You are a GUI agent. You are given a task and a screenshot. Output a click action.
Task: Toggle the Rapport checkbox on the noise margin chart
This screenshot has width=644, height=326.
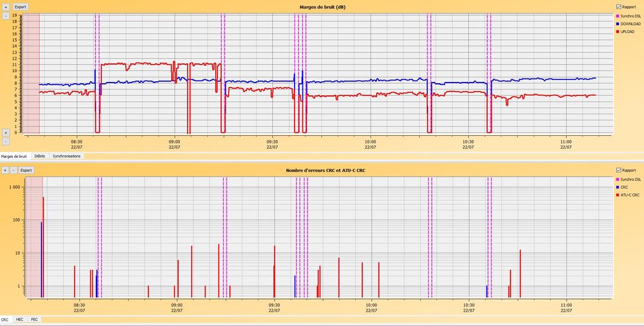[619, 7]
